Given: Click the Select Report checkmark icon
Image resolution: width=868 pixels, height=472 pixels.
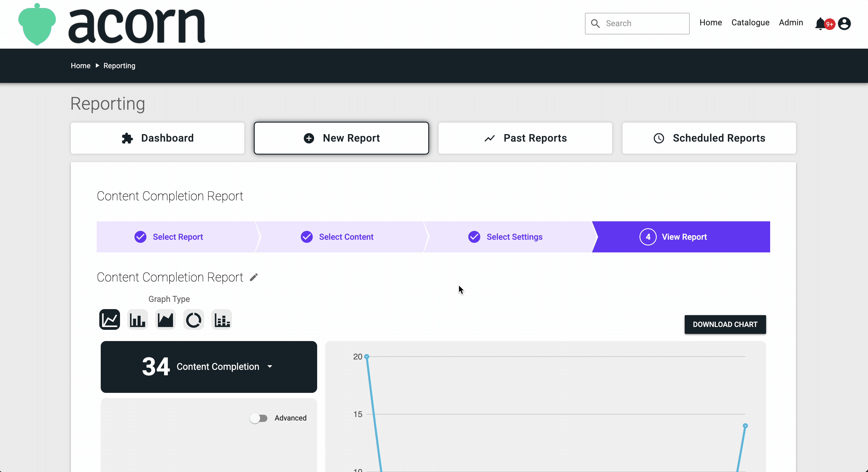Looking at the screenshot, I should (140, 237).
